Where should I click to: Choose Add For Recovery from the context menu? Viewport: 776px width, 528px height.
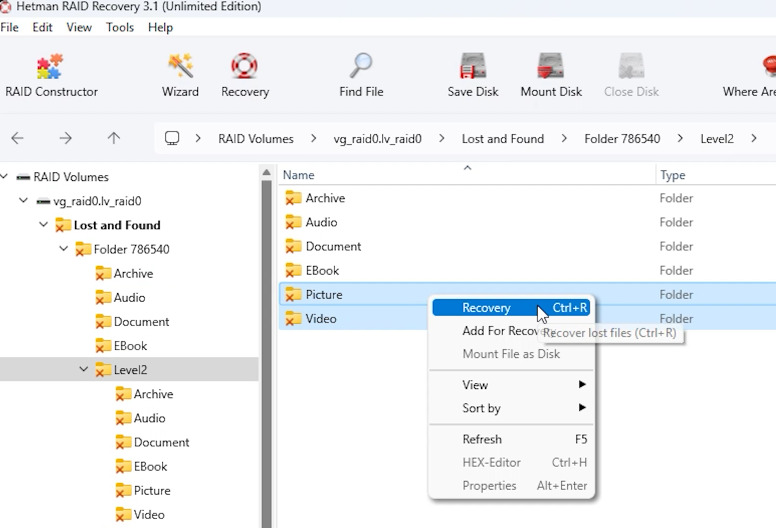pyautogui.click(x=511, y=331)
